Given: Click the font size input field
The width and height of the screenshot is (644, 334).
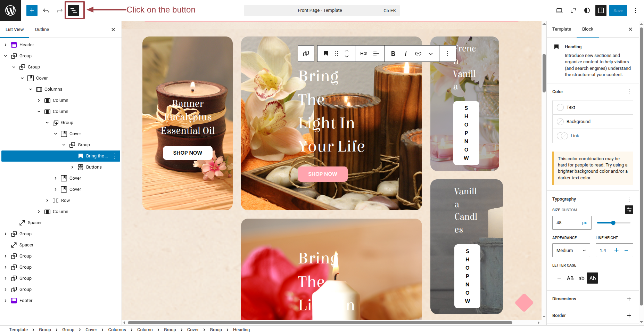Looking at the screenshot, I should [x=567, y=223].
